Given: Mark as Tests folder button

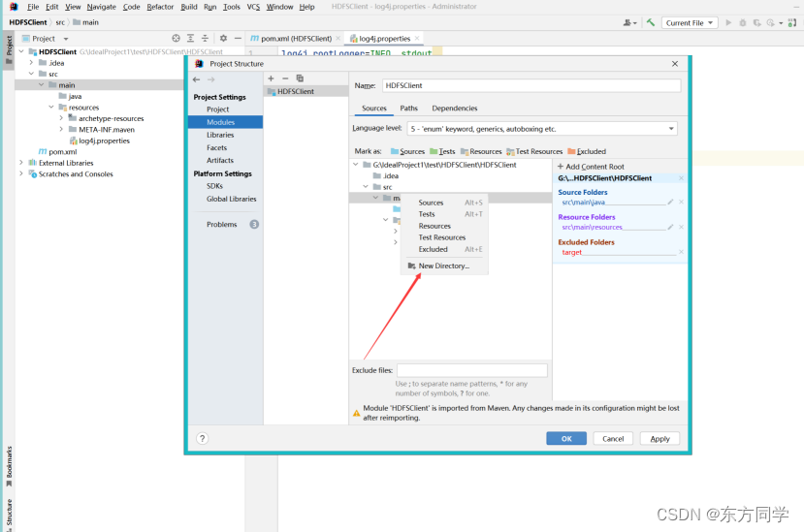Looking at the screenshot, I should pyautogui.click(x=442, y=151).
